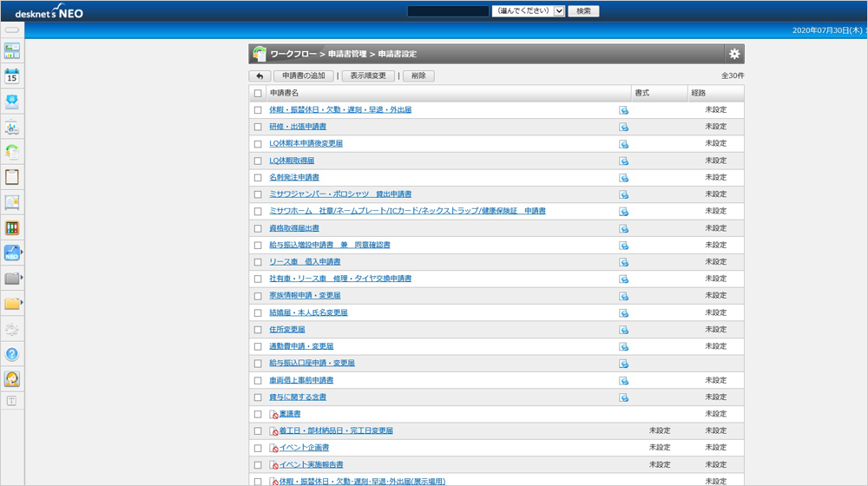Click the settings gear in the workflow header
Screen dimensions: 868x486
click(734, 54)
